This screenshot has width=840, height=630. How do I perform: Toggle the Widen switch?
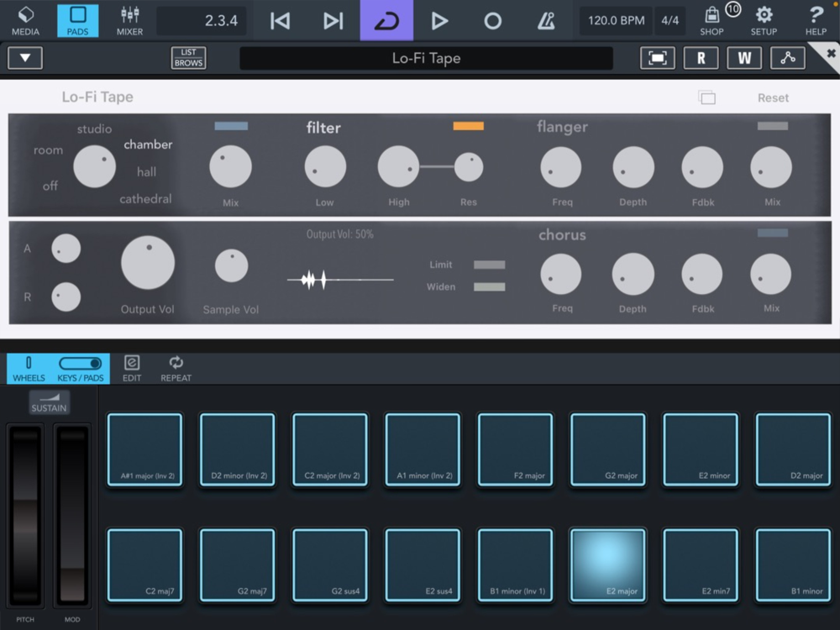pyautogui.click(x=489, y=287)
